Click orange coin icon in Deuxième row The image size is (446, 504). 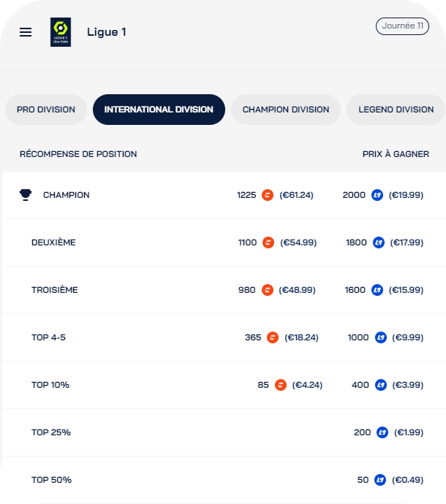(268, 243)
